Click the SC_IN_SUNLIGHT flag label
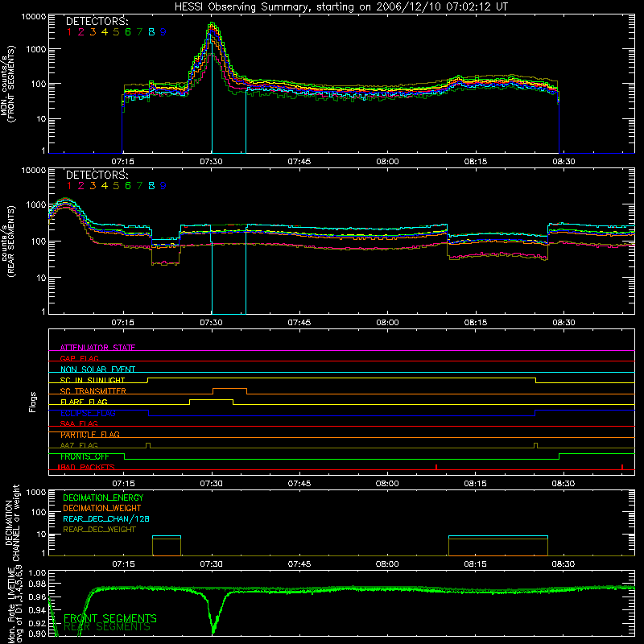 (93, 380)
